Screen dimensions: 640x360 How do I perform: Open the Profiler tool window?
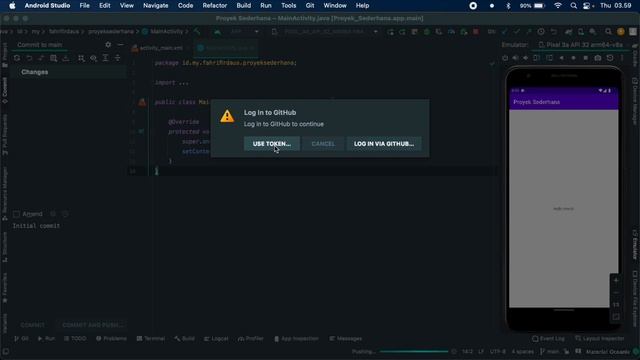coord(251,339)
